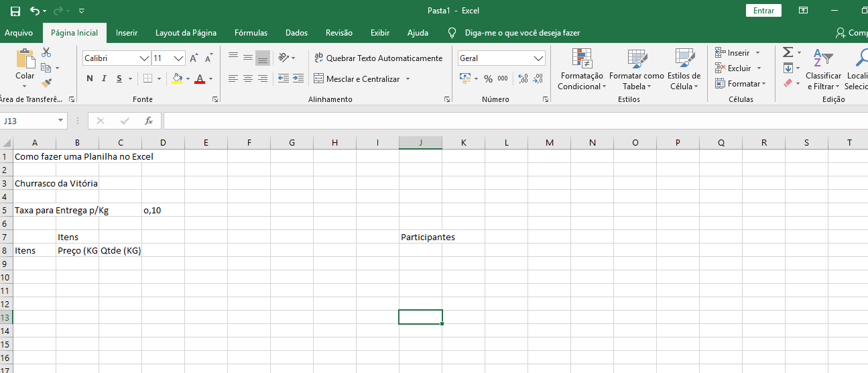
Task: Toggle Quebrar Texto Automaticamente
Action: [x=379, y=58]
